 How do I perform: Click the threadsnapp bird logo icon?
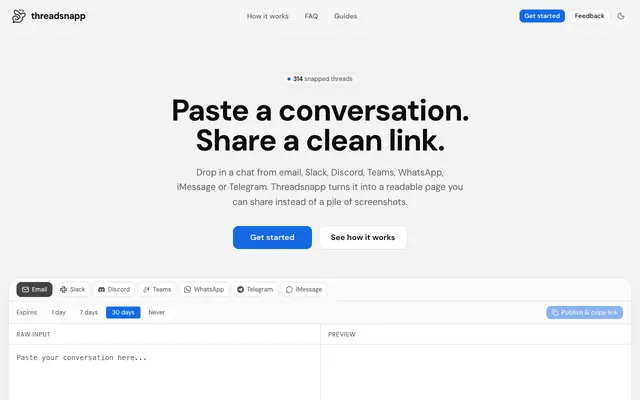click(x=19, y=16)
